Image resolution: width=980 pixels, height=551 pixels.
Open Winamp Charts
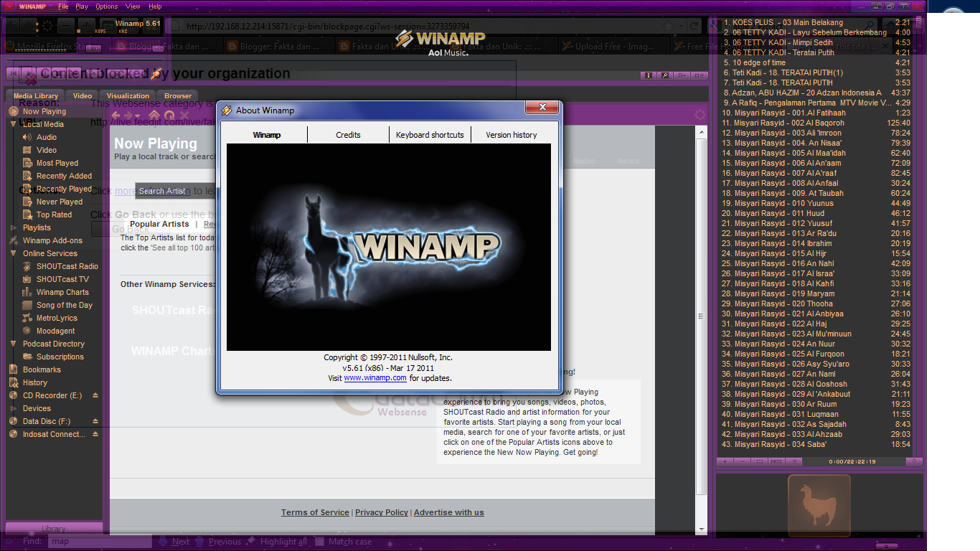[62, 292]
